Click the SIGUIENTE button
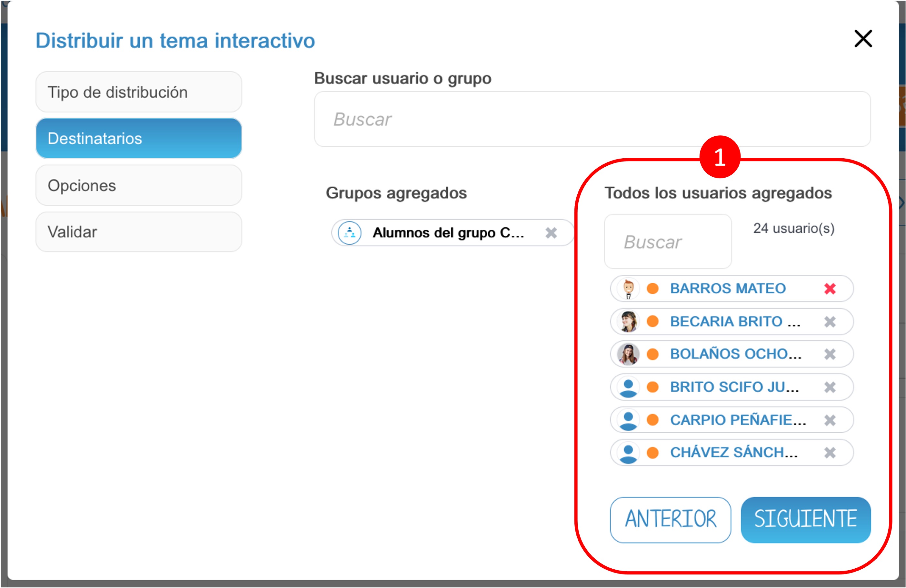Viewport: 906px width, 588px height. 805,520
